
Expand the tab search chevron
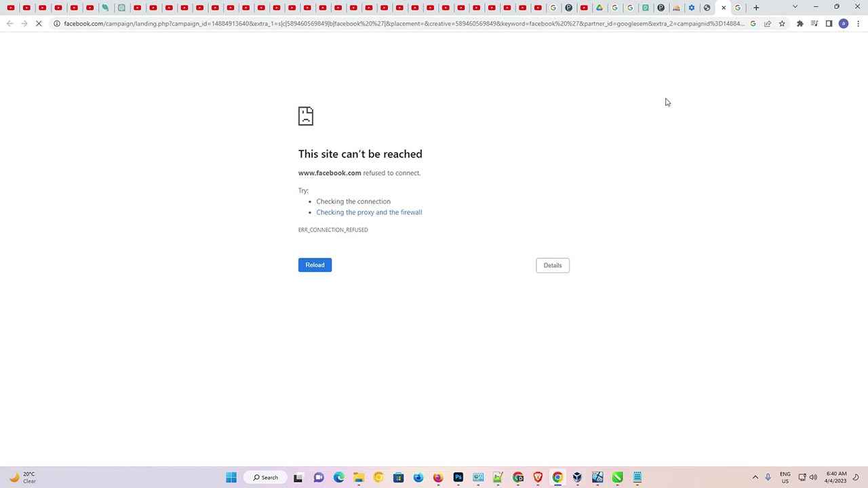[795, 7]
